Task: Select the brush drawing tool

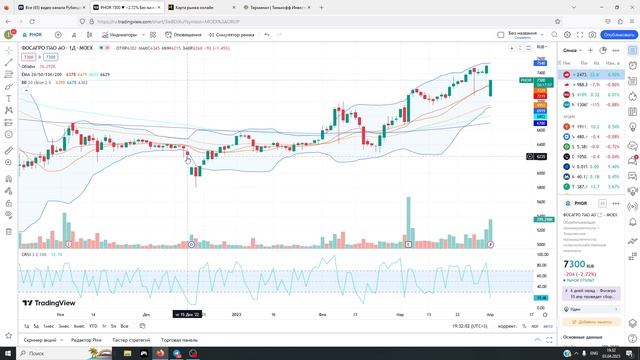Action: (9, 87)
